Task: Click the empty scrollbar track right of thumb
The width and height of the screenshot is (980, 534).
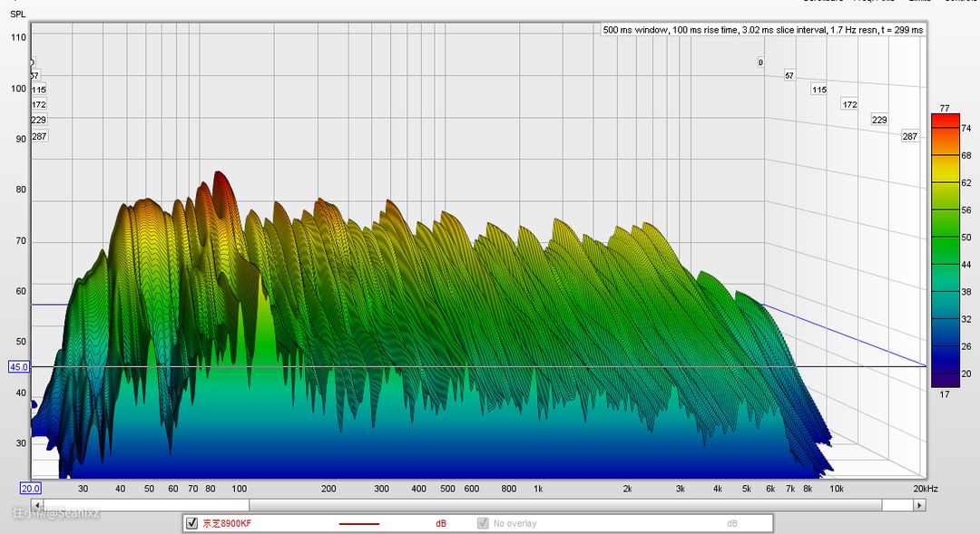Action: coord(581,505)
